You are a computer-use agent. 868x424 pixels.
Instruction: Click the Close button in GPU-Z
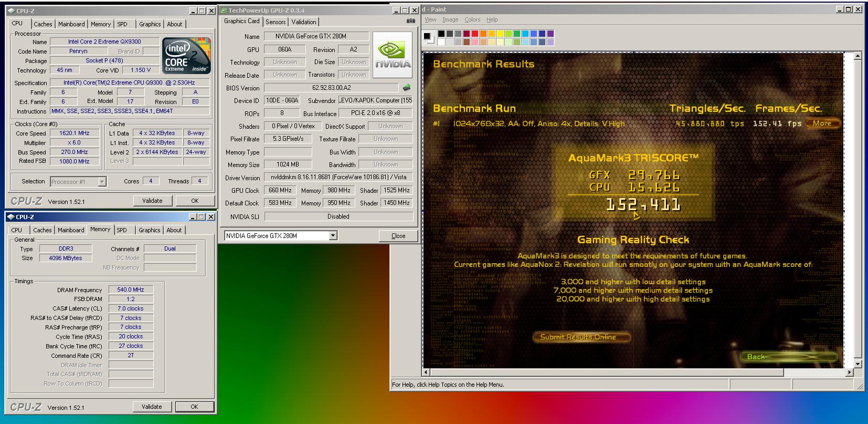pos(398,236)
